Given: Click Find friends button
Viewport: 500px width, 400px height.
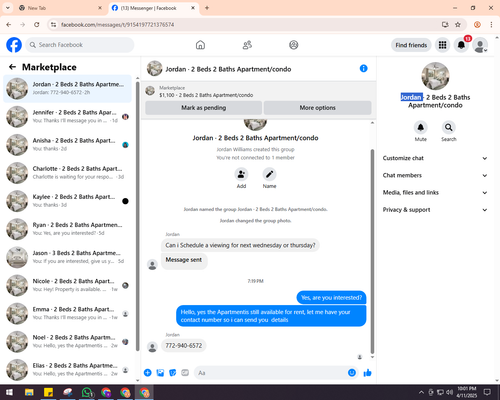Looking at the screenshot, I should [x=411, y=45].
